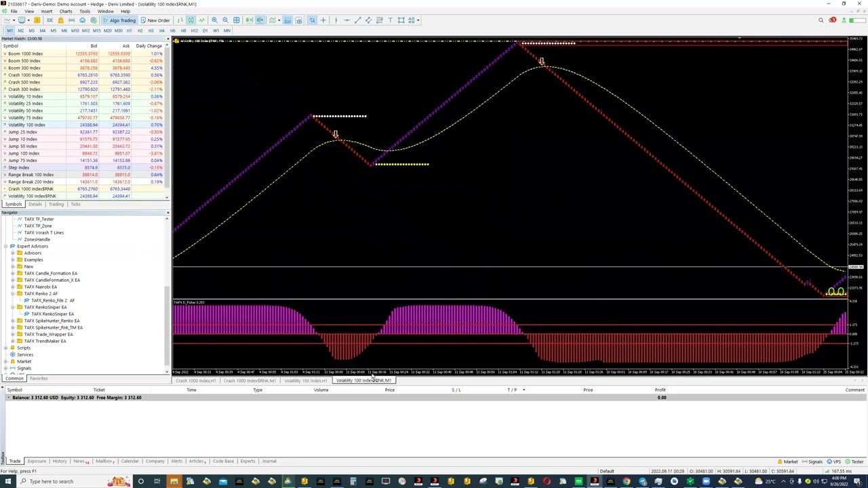Select the M15 timeframe
The width and height of the screenshot is (868, 488).
[96, 30]
